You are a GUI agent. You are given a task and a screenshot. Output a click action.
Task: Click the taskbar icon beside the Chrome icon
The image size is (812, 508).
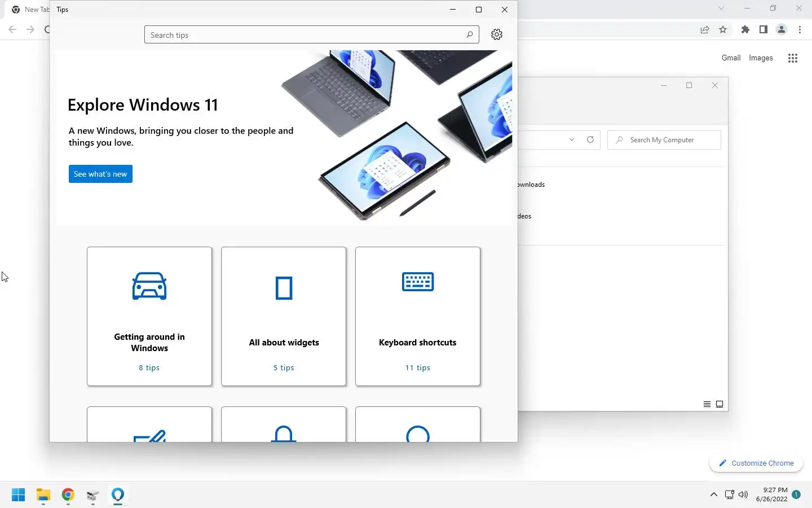click(x=93, y=495)
